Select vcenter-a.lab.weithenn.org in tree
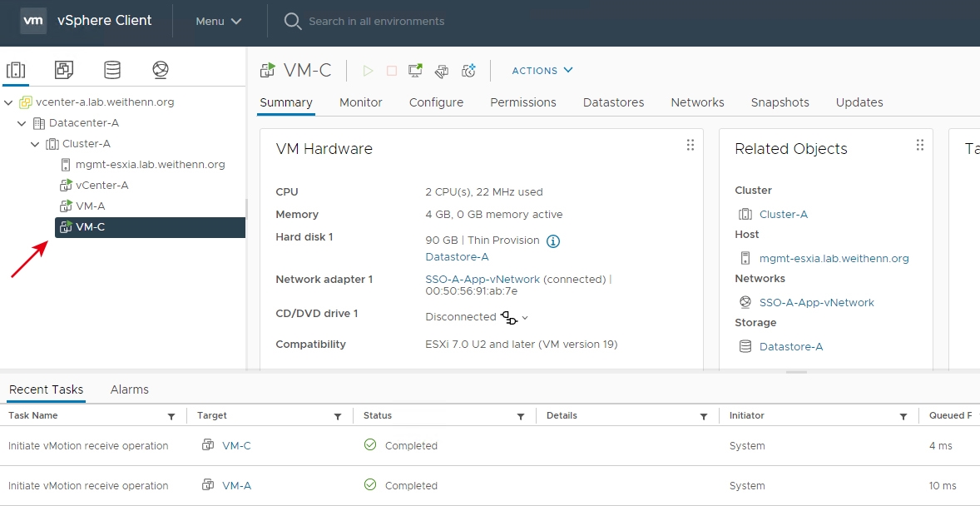 click(105, 102)
